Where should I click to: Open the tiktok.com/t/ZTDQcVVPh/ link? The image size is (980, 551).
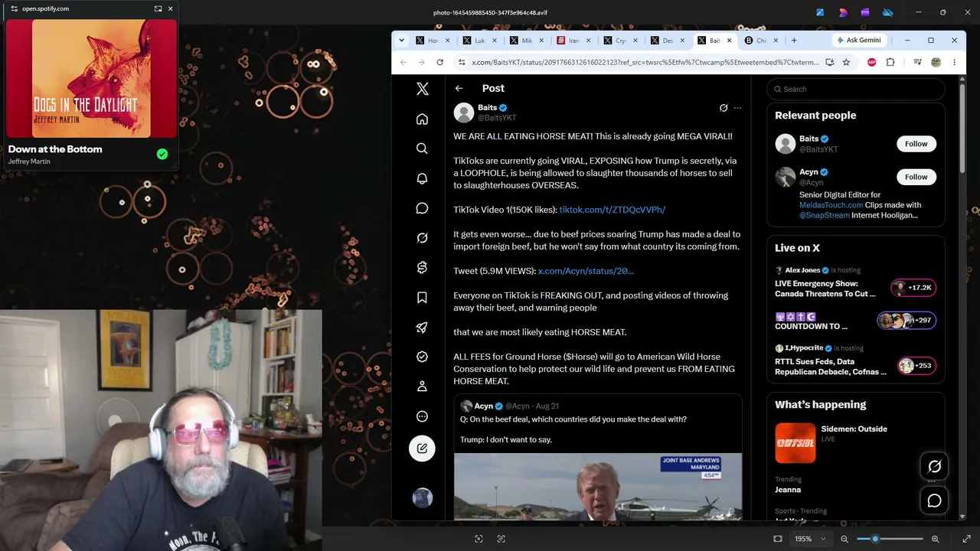[x=612, y=210]
